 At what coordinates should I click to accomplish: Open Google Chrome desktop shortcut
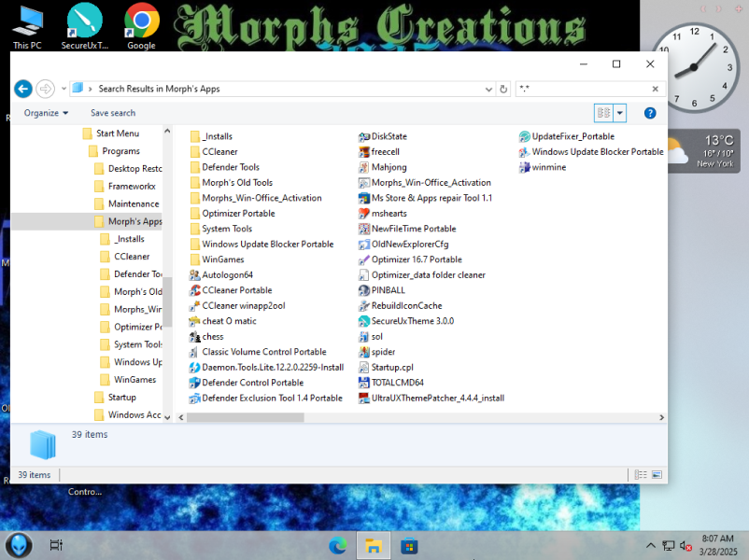[x=141, y=26]
